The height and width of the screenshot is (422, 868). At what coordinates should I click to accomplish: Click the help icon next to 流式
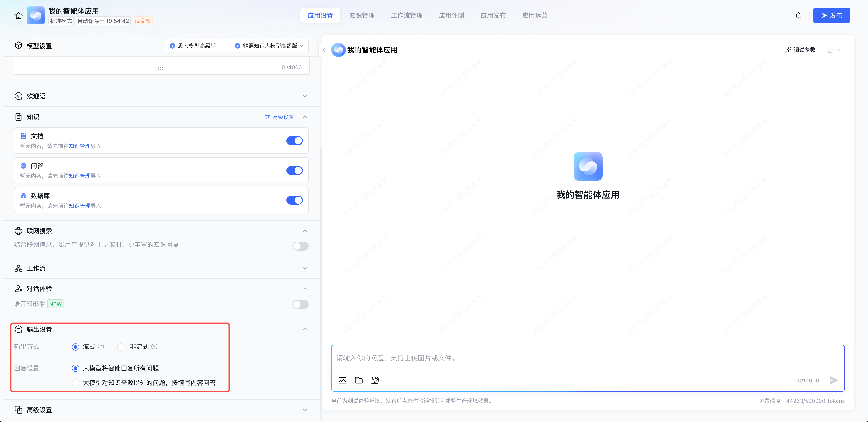pos(101,346)
